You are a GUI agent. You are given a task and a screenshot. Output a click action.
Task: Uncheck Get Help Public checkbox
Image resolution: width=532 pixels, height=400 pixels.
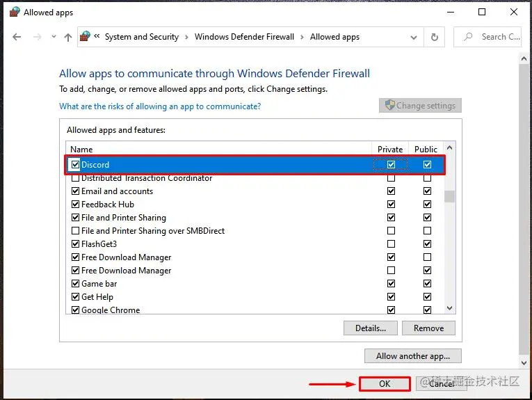pos(427,297)
